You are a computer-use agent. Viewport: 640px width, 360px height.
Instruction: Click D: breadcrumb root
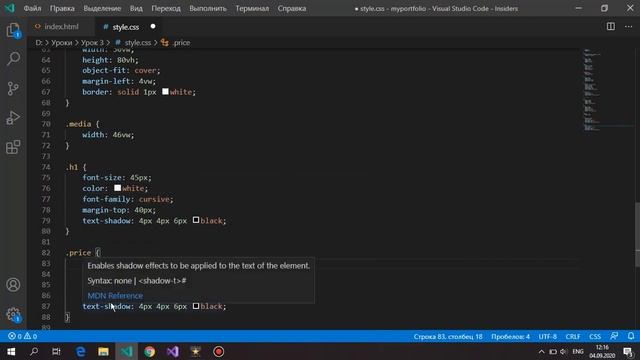tap(39, 42)
